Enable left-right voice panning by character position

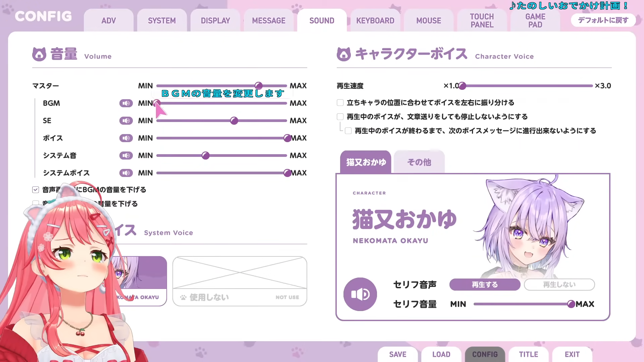[340, 103]
